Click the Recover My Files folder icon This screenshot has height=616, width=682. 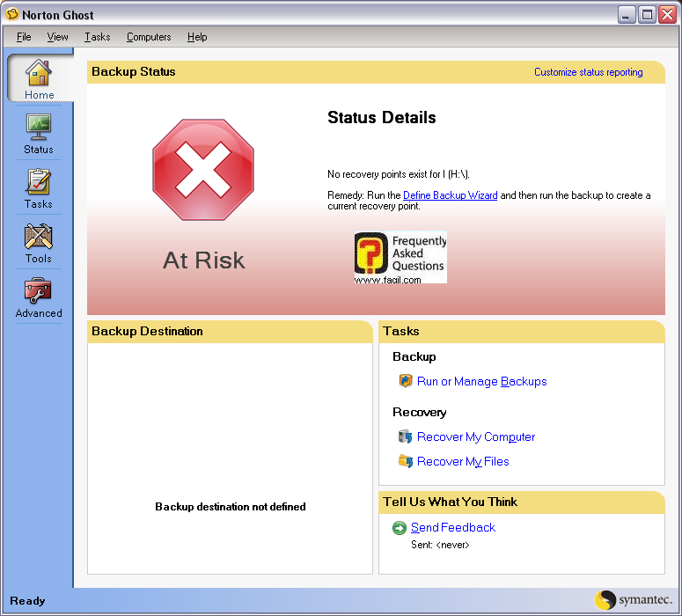click(x=406, y=461)
